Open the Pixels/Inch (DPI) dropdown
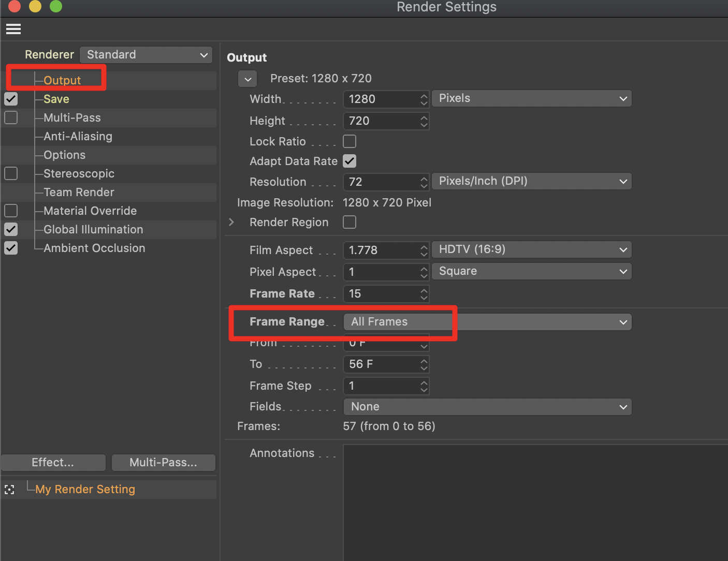Screen dimensions: 728x561 tap(532, 181)
